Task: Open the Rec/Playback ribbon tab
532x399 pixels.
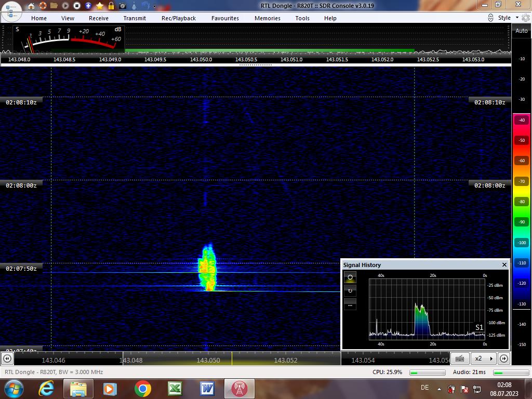Action: tap(179, 18)
